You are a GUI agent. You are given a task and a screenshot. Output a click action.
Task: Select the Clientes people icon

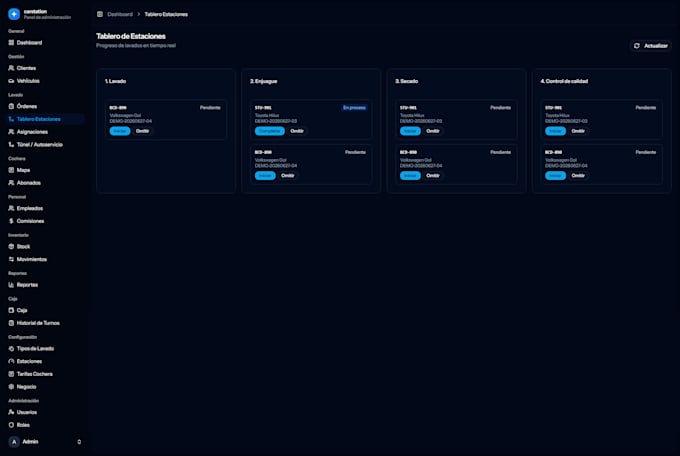[11, 68]
